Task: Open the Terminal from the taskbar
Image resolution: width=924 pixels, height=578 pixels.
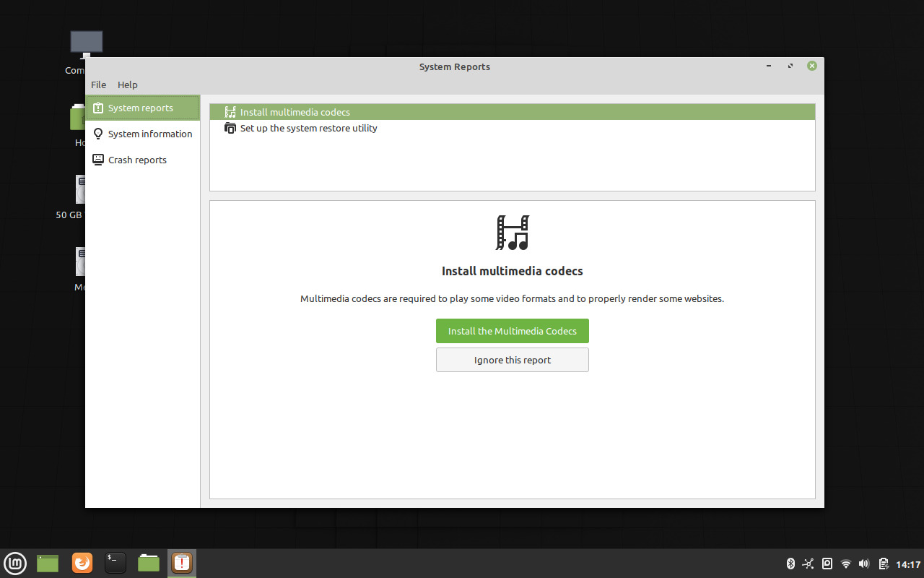Action: [x=115, y=563]
